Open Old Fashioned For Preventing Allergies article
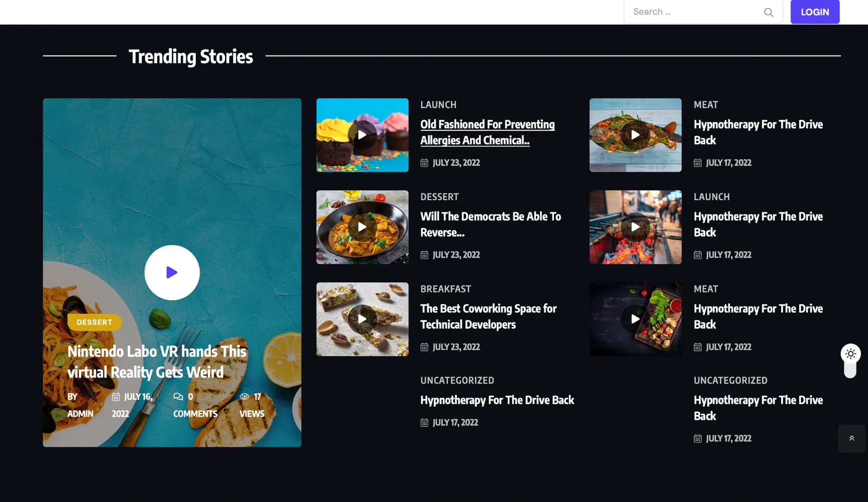This screenshot has height=502, width=868. click(x=487, y=132)
